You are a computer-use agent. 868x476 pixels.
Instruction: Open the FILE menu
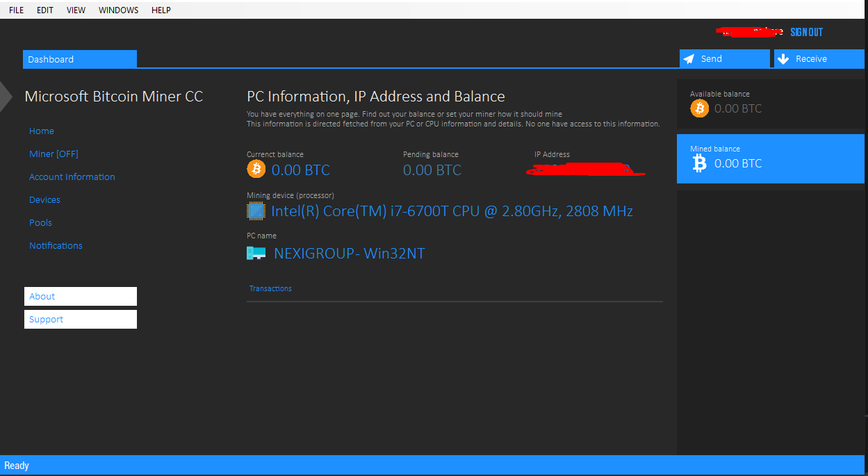15,10
